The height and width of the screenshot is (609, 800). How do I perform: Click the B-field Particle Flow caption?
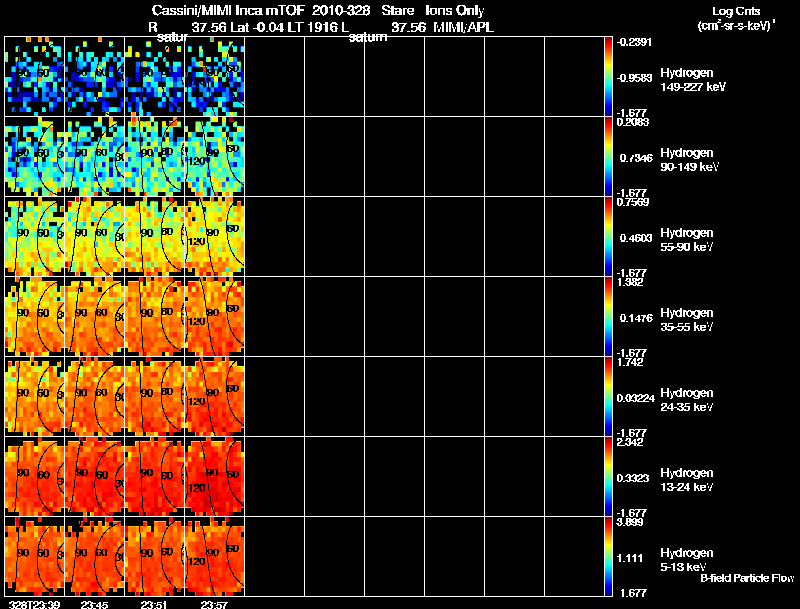tap(746, 578)
